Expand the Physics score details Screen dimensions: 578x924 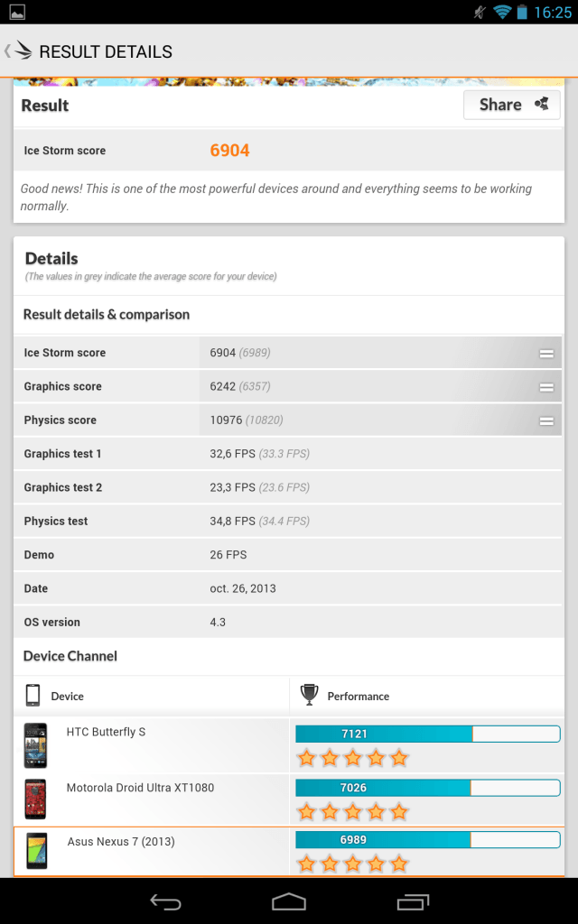coord(546,420)
